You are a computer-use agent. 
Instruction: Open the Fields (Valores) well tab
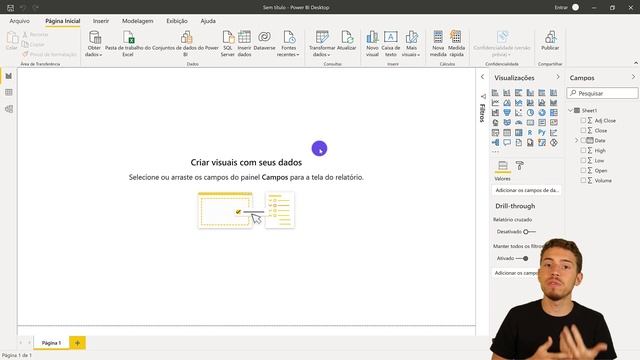503,165
